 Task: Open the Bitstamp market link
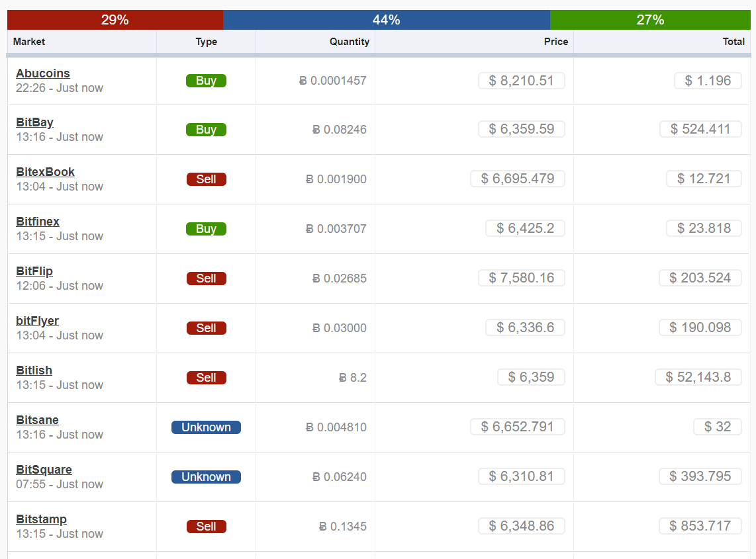pos(41,519)
